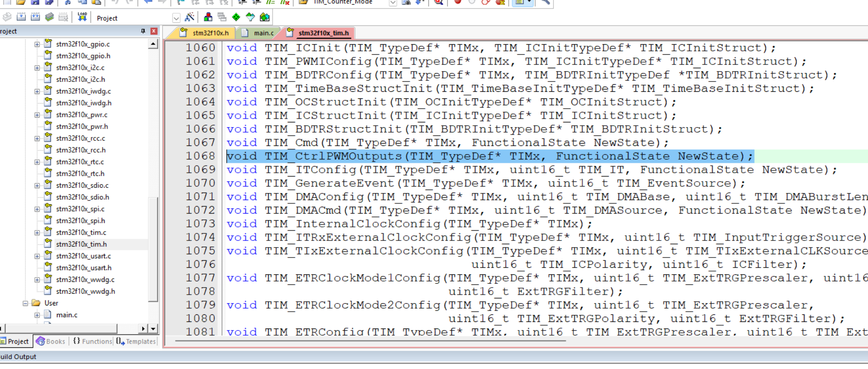Click project tree vertical scrollbar up arrow
Screen dimensions: 868x369
point(153,44)
